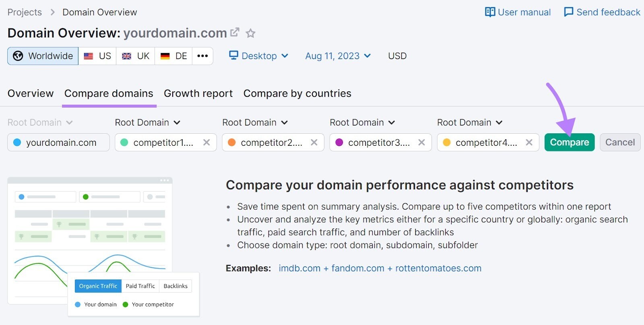Select the US database

97,56
